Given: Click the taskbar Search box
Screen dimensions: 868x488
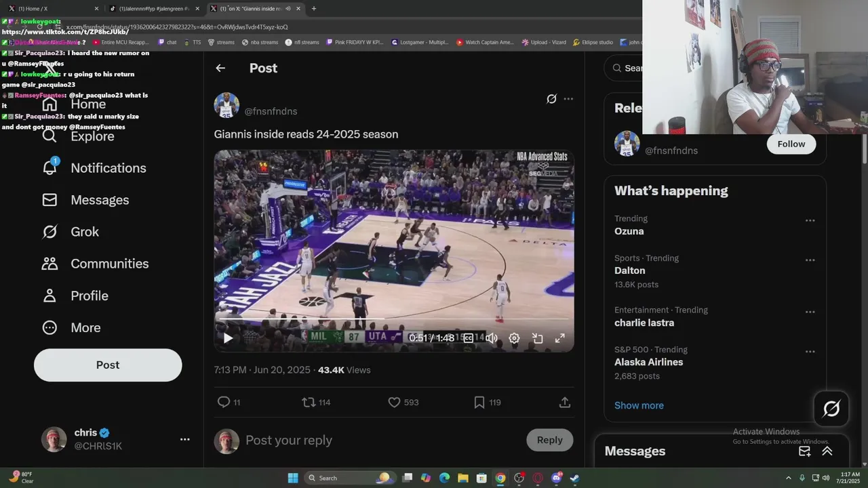Looking at the screenshot, I should click(x=349, y=478).
